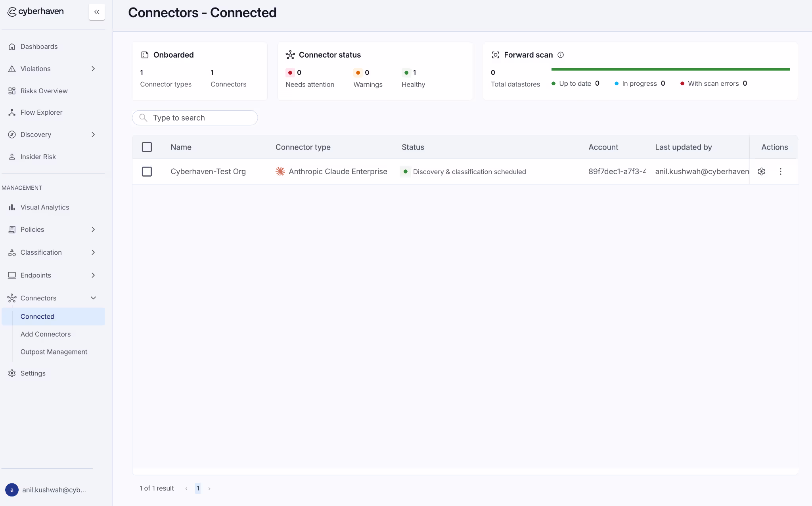
Task: Open more actions menu for Cyberhaven-Test Org
Action: tap(780, 171)
